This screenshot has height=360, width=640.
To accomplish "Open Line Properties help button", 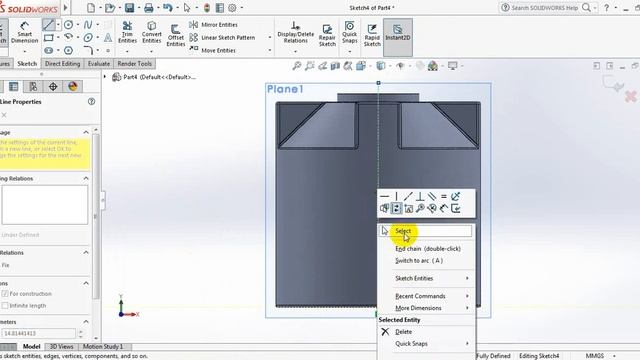I will 91,102.
